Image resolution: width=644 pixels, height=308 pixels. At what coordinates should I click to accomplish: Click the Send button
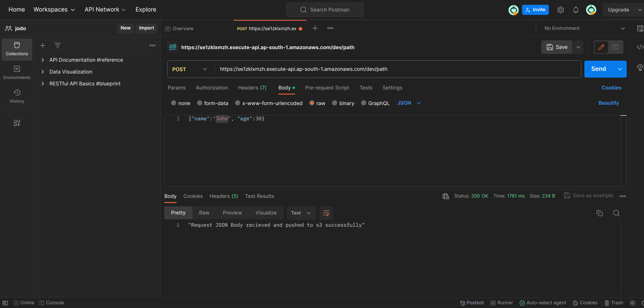599,69
